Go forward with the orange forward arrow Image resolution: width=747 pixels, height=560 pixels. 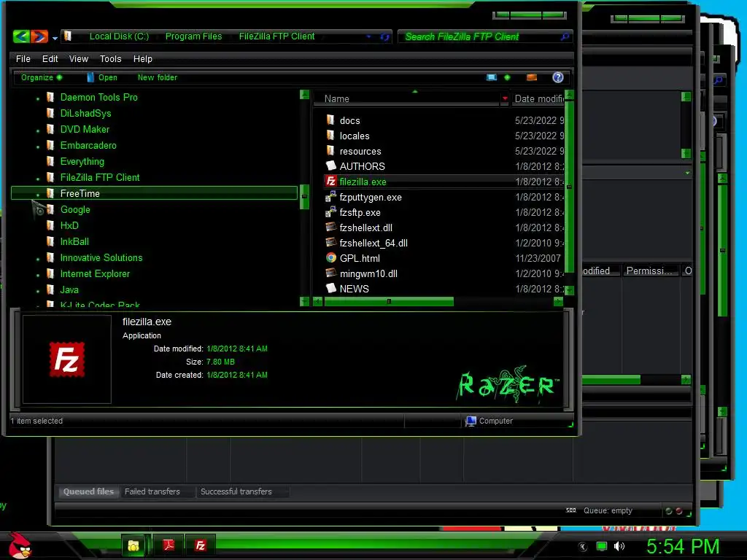(39, 36)
